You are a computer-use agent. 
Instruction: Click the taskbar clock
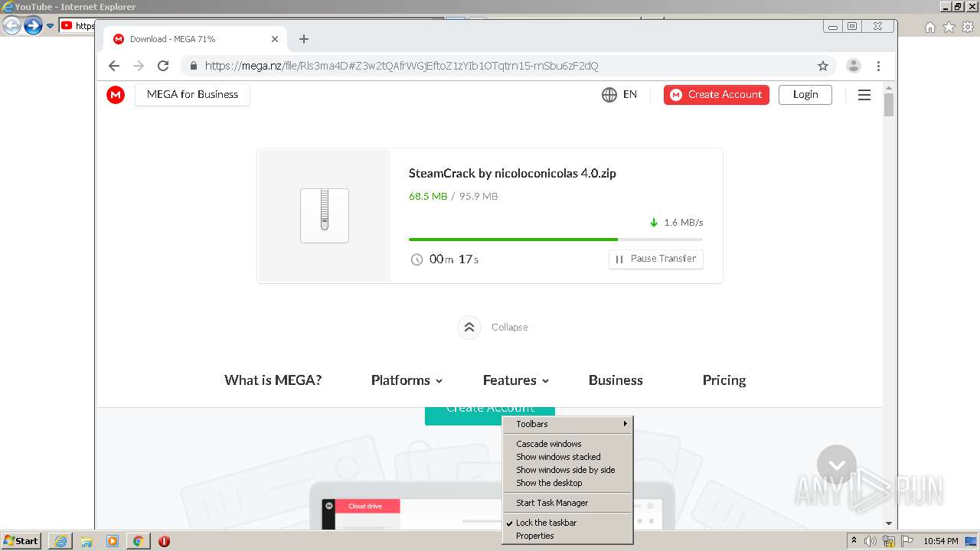click(x=941, y=541)
